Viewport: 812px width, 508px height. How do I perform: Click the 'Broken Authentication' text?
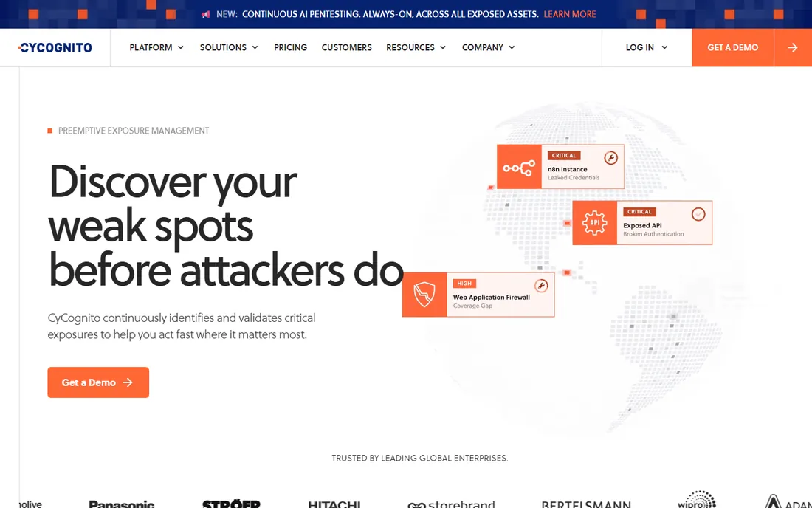pos(653,234)
